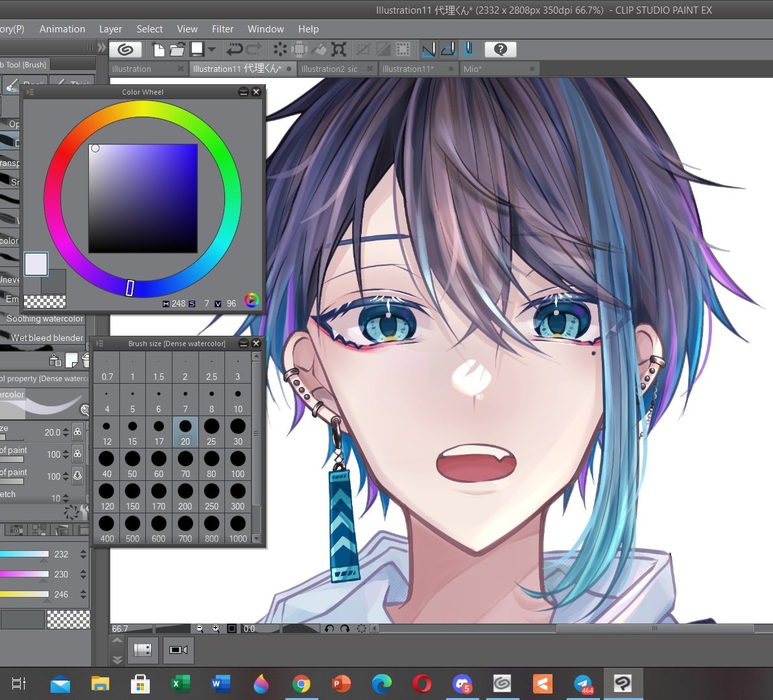
Task: Activate Scale/Rotate transform icon
Action: (339, 49)
